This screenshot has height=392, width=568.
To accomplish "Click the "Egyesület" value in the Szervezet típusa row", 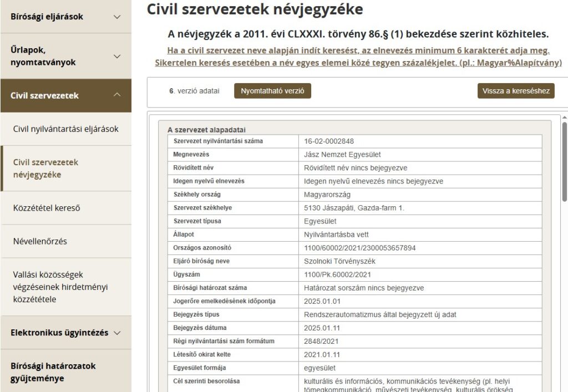I will point(320,221).
